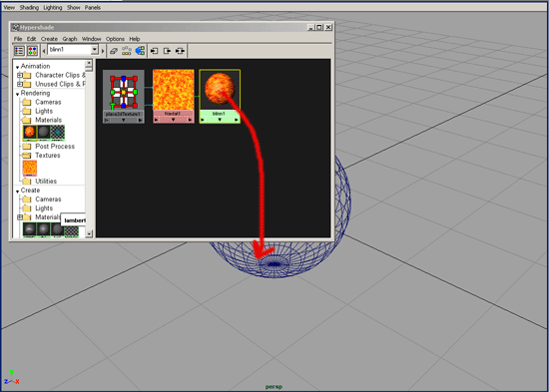The width and height of the screenshot is (549, 392).
Task: Click the eraser clear graph icon
Action: (x=114, y=51)
